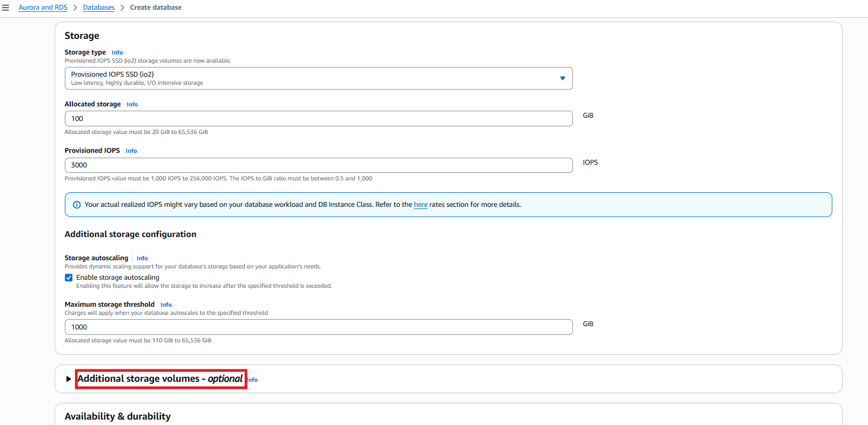This screenshot has height=425, width=868.
Task: Open the Storage type dropdown
Action: (318, 78)
